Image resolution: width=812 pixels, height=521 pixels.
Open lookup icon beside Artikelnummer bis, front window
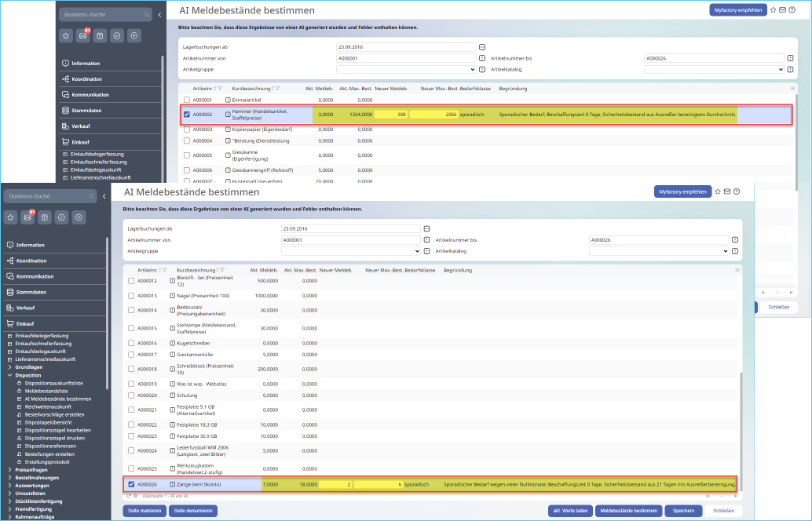[x=735, y=240]
